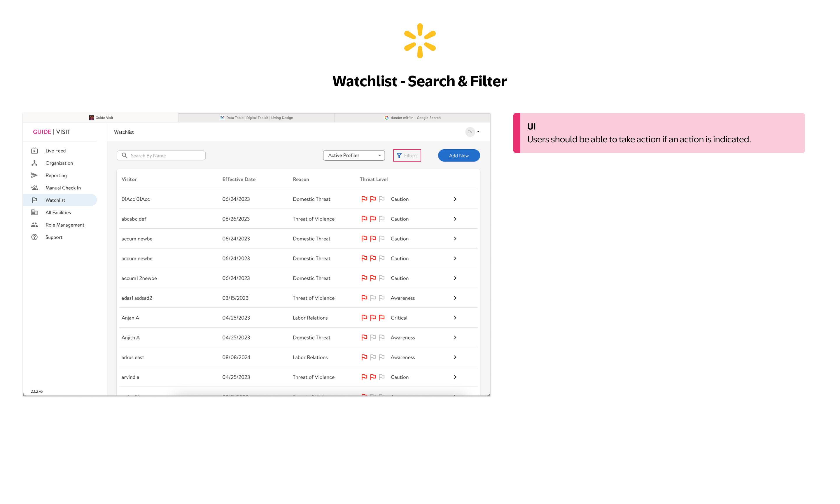Screen dimensions: 840x504
Task: Select the Watchlist flag icon in sidebar
Action: [x=34, y=200]
